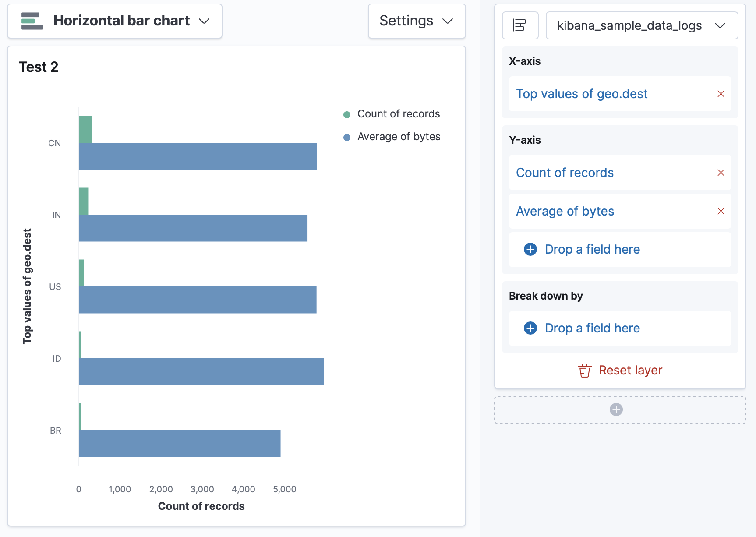756x537 pixels.
Task: Click Drop a field here under Break down by
Action: (620, 328)
